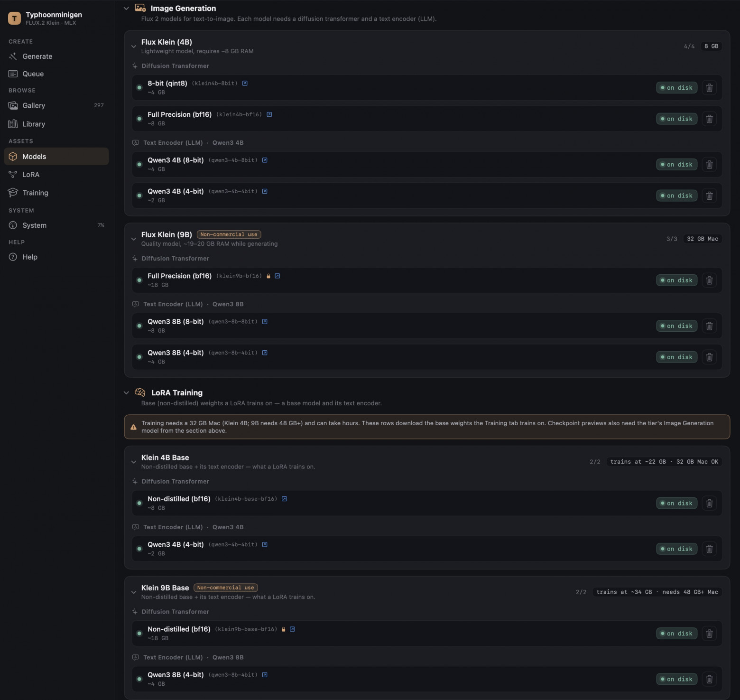Screen dimensions: 740x700
Task: Collapse the Image Generation section
Action: tap(126, 8)
